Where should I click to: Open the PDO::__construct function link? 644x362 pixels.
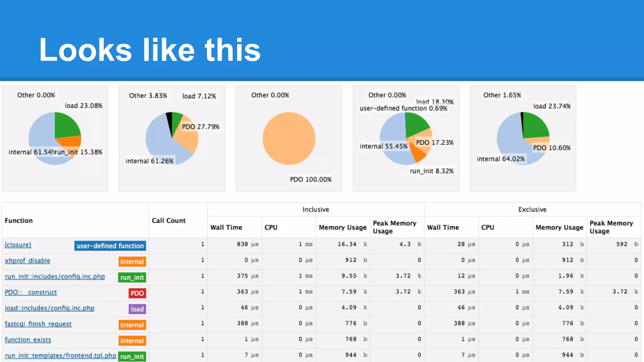pyautogui.click(x=31, y=292)
